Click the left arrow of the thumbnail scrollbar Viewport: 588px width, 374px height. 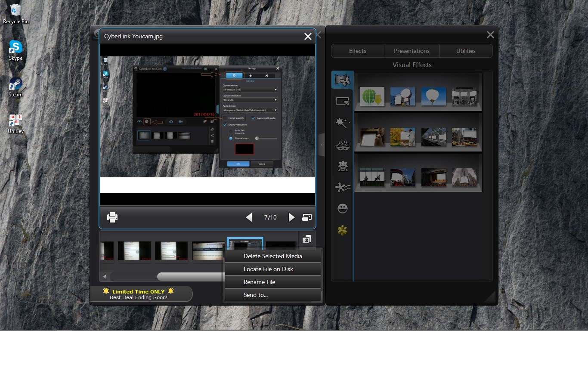105,276
